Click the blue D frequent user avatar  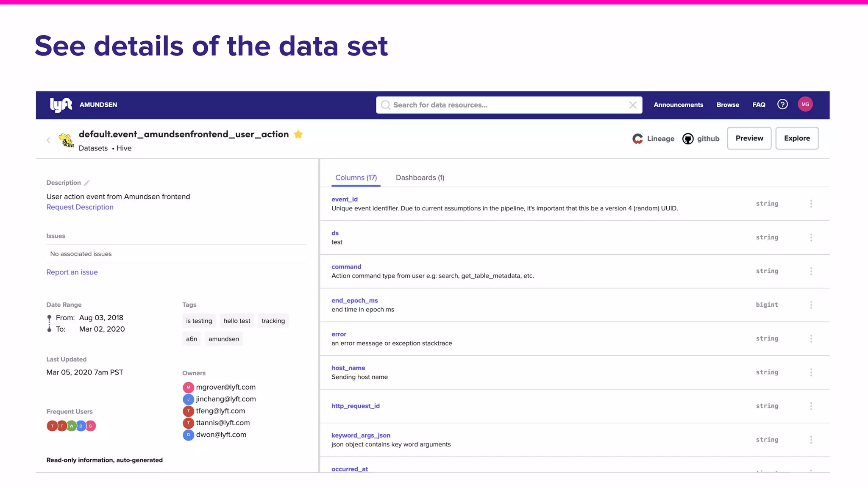coord(81,426)
